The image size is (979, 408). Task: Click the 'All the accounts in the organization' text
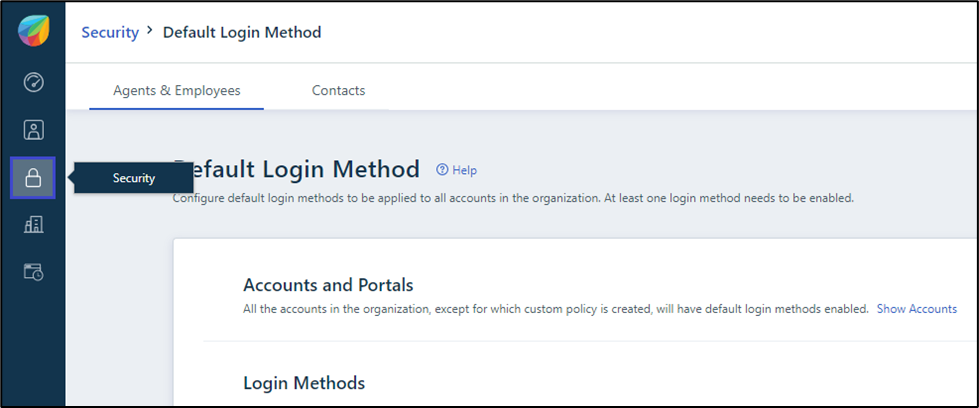tap(556, 309)
